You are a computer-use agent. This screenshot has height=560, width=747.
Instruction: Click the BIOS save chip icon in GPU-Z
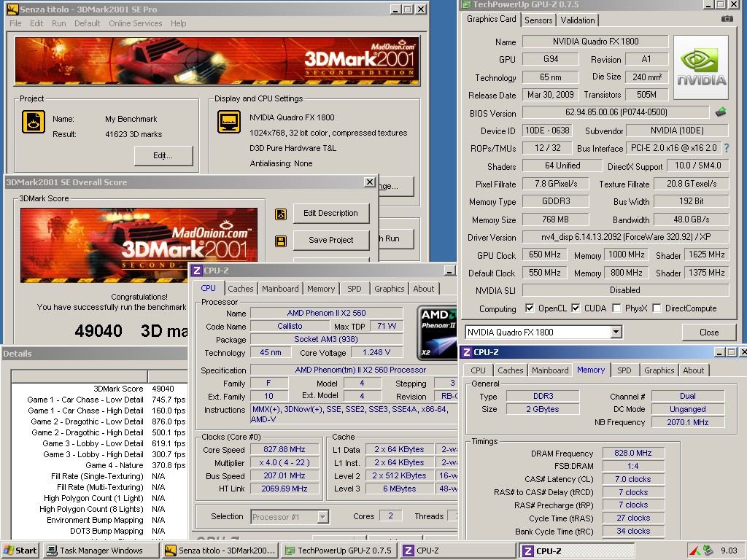click(721, 112)
